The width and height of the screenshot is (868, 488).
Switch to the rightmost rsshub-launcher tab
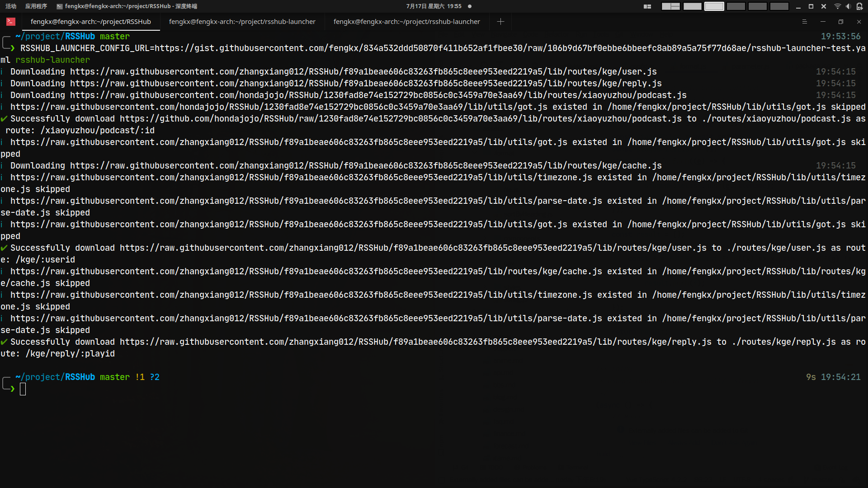(406, 22)
